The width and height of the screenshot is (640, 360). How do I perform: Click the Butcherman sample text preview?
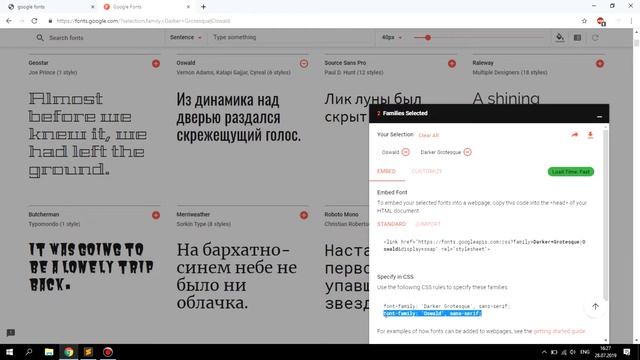point(91,267)
